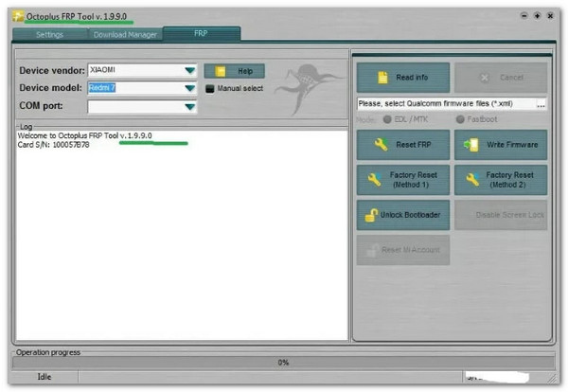
Task: Click the window resize grip in status bar
Action: pos(553,379)
